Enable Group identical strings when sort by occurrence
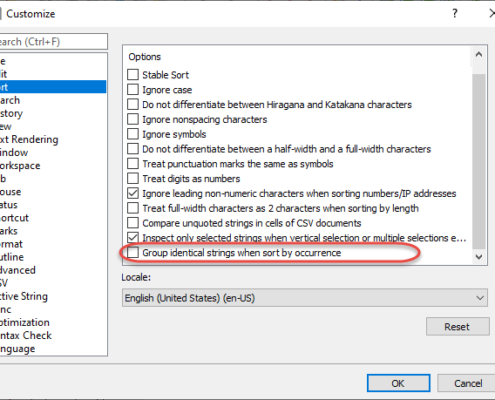This screenshot has width=495, height=400. pos(133,253)
